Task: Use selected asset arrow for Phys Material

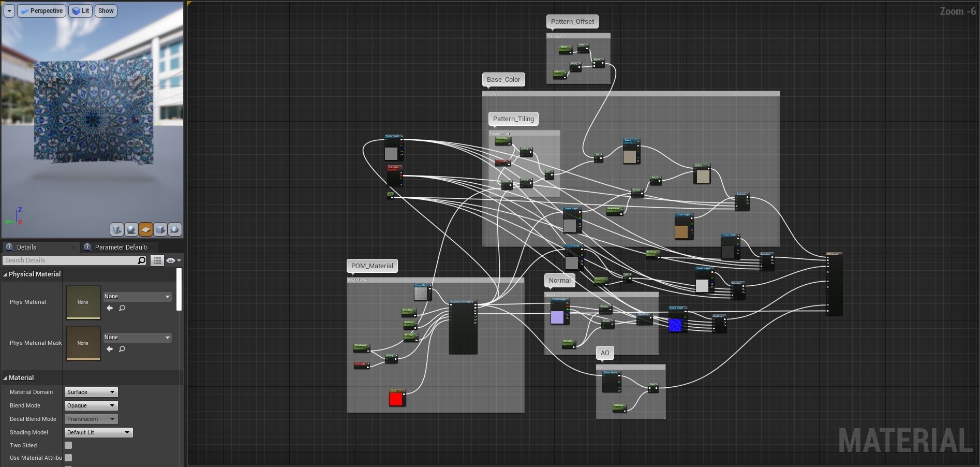Action: pos(110,308)
